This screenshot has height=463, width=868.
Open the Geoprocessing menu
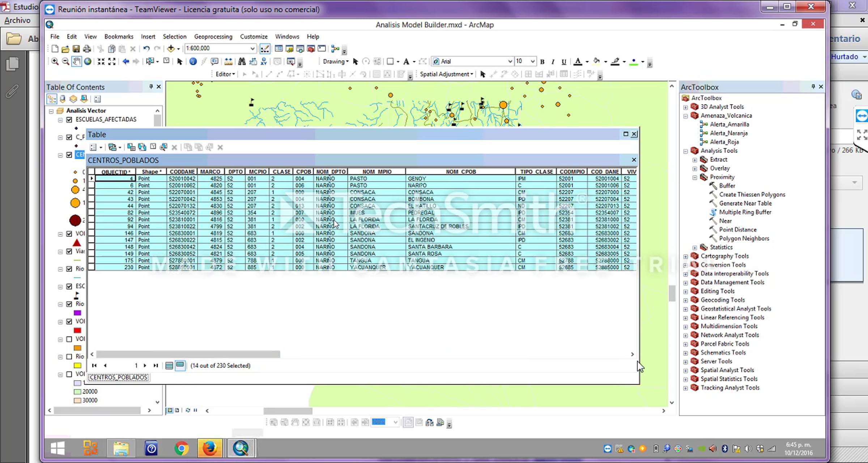(213, 37)
